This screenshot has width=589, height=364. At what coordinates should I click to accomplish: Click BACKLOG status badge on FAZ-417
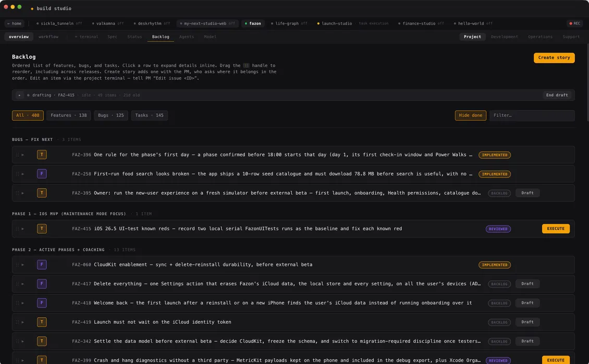pos(499,284)
